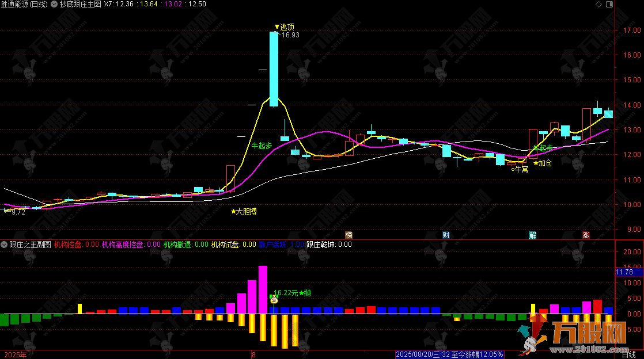Image resolution: width=644 pixels, height=359 pixels.
Task: Select the 机构控盘 indicator label
Action: 68,245
